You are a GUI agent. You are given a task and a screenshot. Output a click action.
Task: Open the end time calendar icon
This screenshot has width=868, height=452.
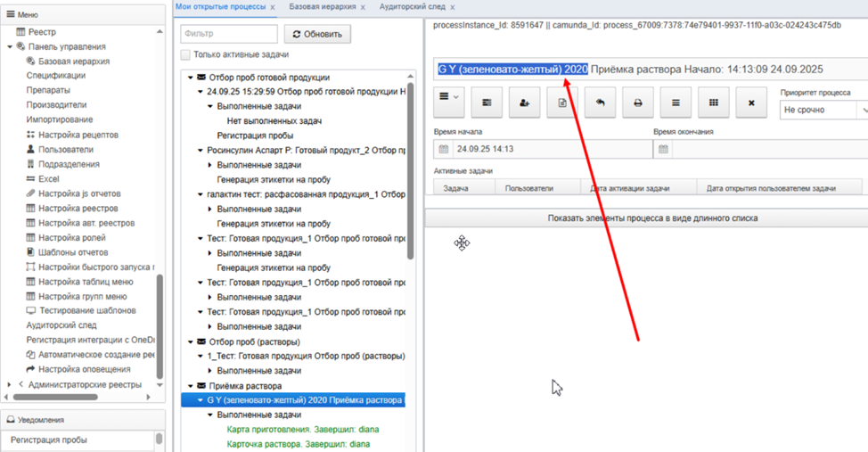[x=663, y=149]
